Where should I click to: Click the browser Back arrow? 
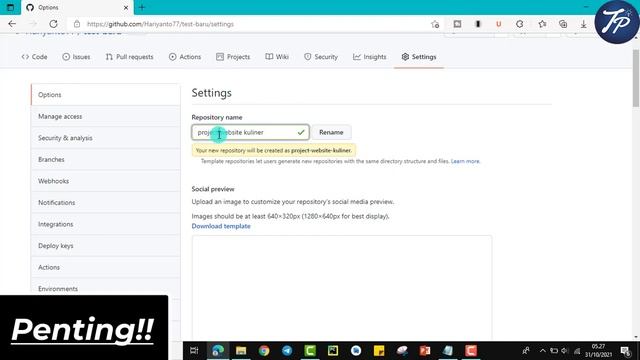tap(12, 24)
